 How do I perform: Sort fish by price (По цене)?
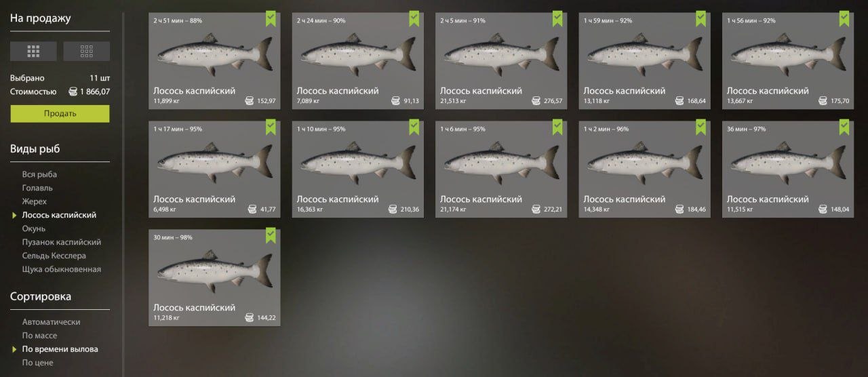pyautogui.click(x=37, y=363)
